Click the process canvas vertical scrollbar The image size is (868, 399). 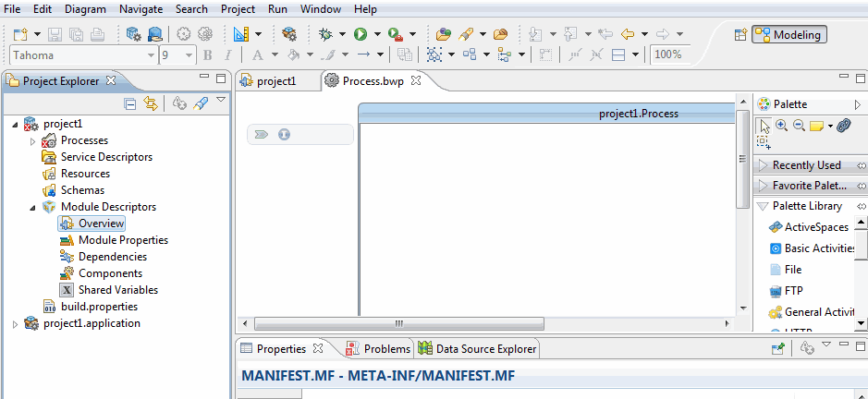(743, 160)
